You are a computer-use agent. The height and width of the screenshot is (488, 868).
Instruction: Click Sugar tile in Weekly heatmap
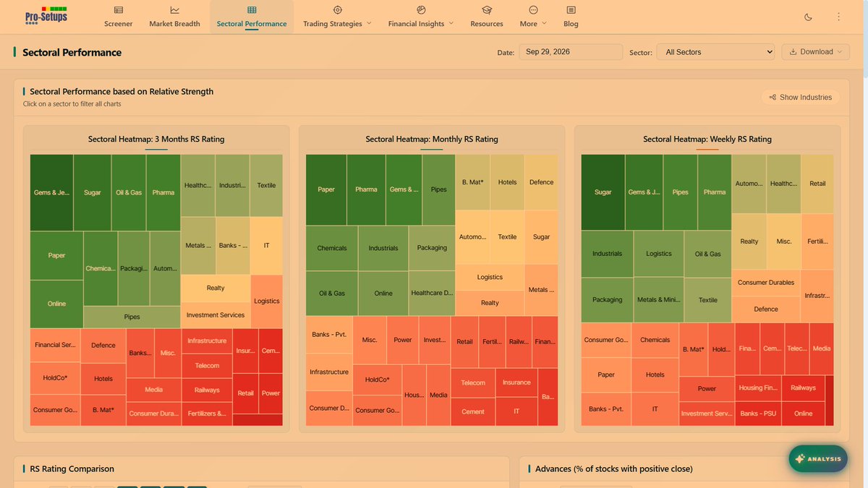click(603, 192)
